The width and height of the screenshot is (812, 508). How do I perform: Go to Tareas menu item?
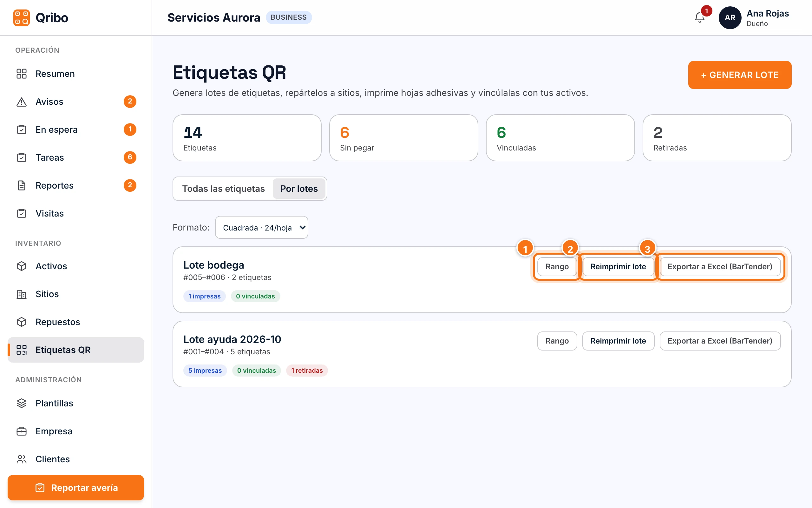pyautogui.click(x=76, y=157)
